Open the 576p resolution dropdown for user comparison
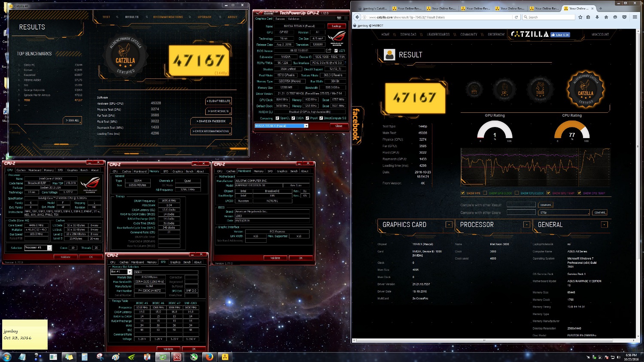The width and height of the screenshot is (644, 362). pos(564,212)
